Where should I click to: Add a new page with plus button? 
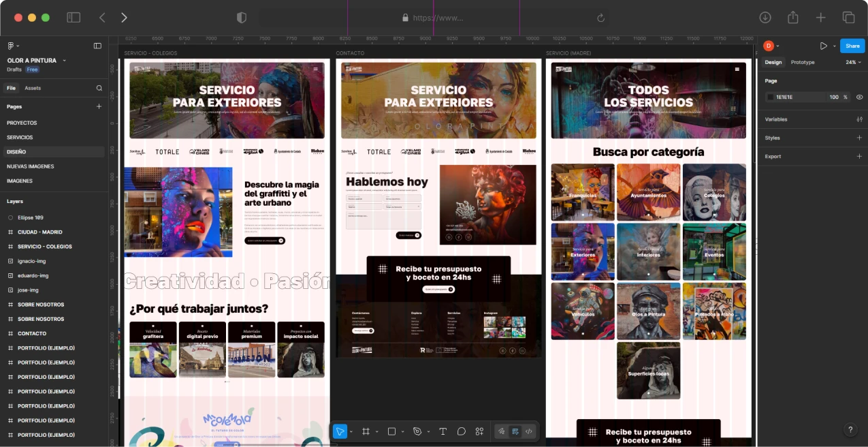(99, 106)
